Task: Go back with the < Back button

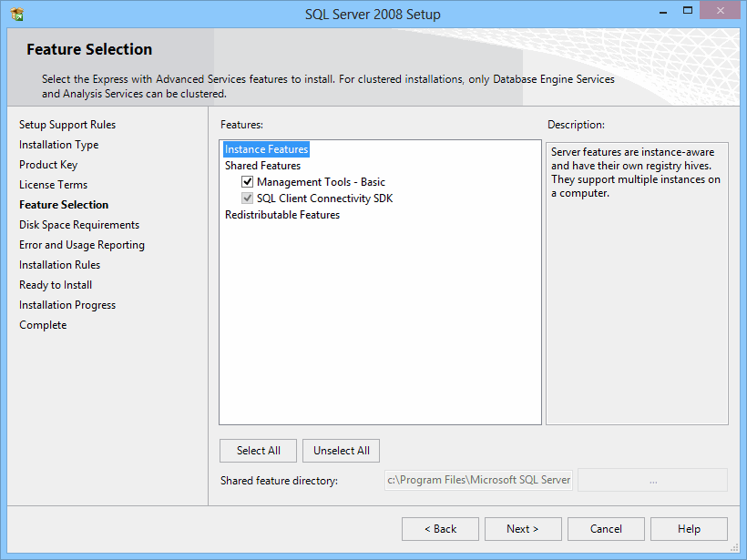Action: point(440,529)
